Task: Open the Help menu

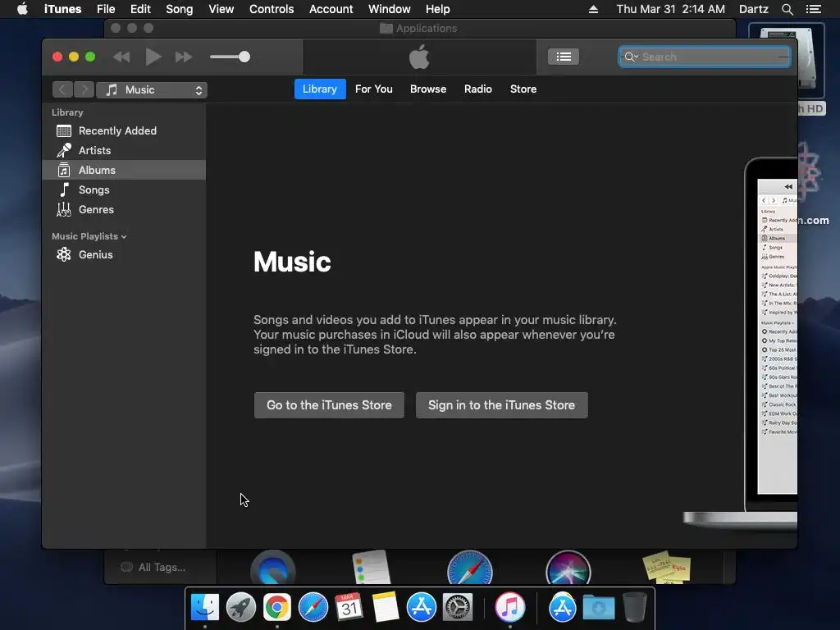Action: pyautogui.click(x=438, y=9)
